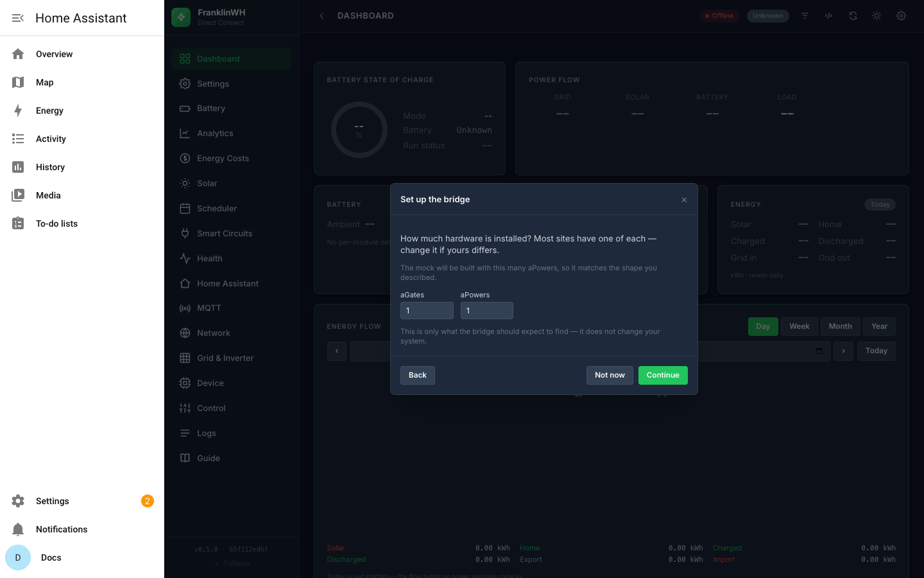This screenshot has width=924, height=578.
Task: Go to next day with right chevron
Action: coord(843,351)
